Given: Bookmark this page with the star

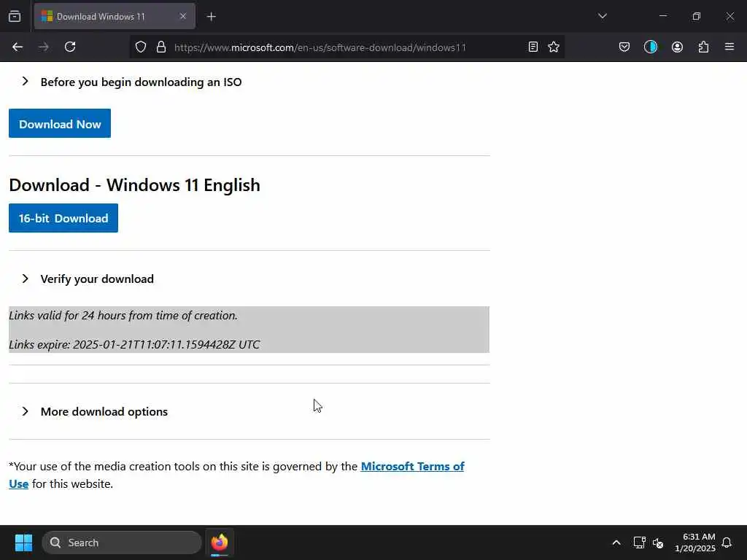Looking at the screenshot, I should pyautogui.click(x=554, y=47).
